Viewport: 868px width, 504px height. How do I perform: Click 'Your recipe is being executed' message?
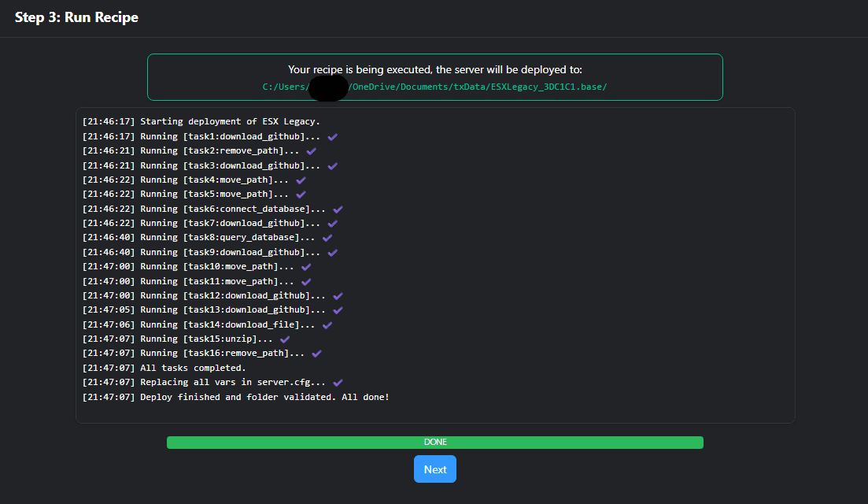pos(435,70)
